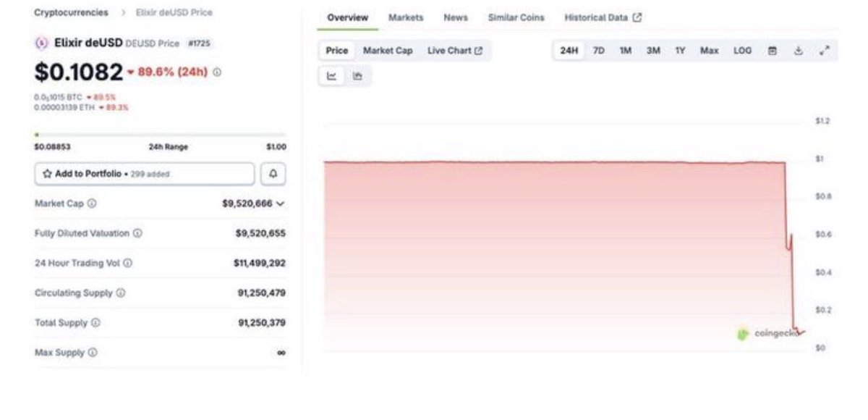Download chart data icon
Viewport: 868px width, 420px height.
(799, 51)
